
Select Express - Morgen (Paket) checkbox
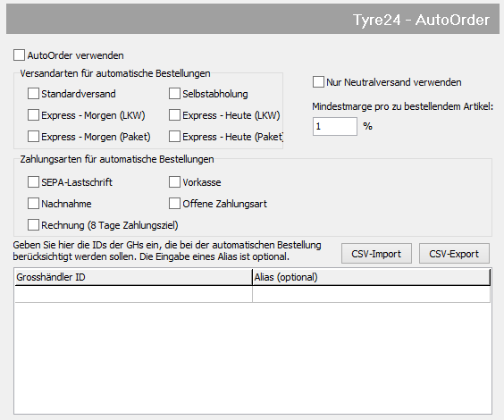pyautogui.click(x=33, y=137)
